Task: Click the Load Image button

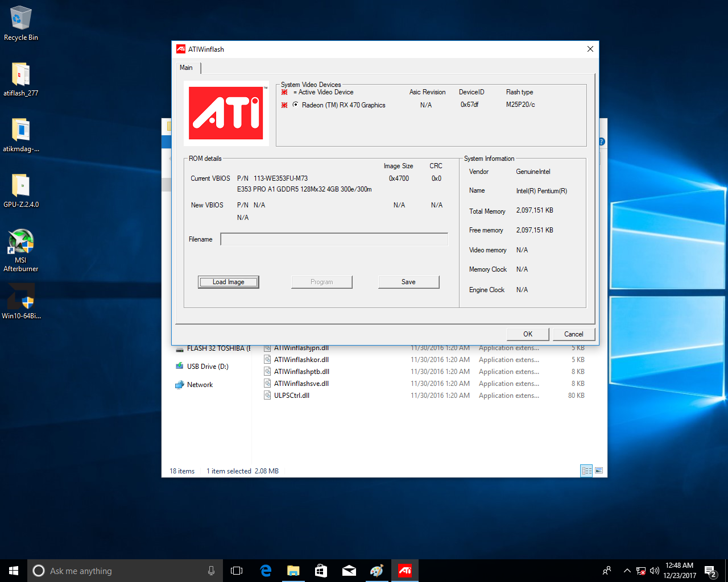Action: pyautogui.click(x=228, y=282)
